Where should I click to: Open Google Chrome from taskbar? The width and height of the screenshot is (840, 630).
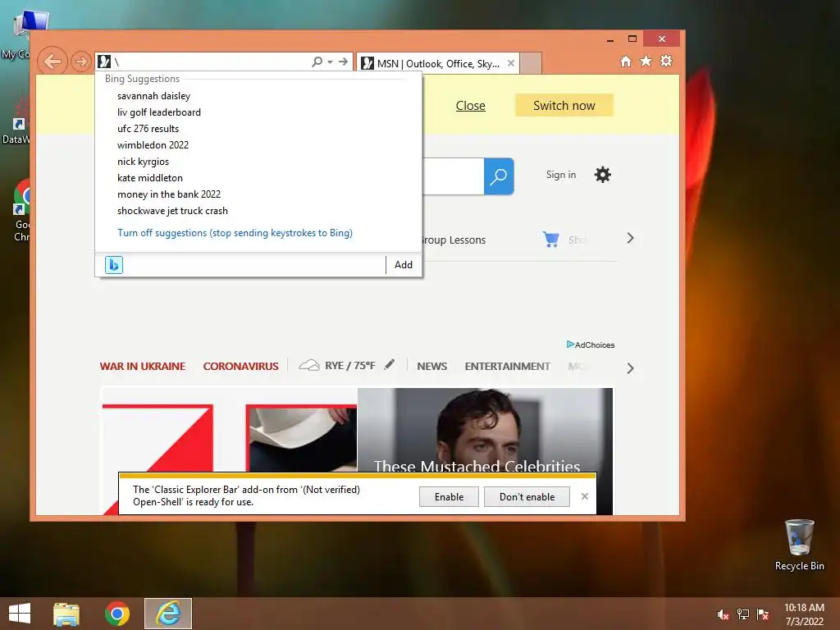coord(117,614)
